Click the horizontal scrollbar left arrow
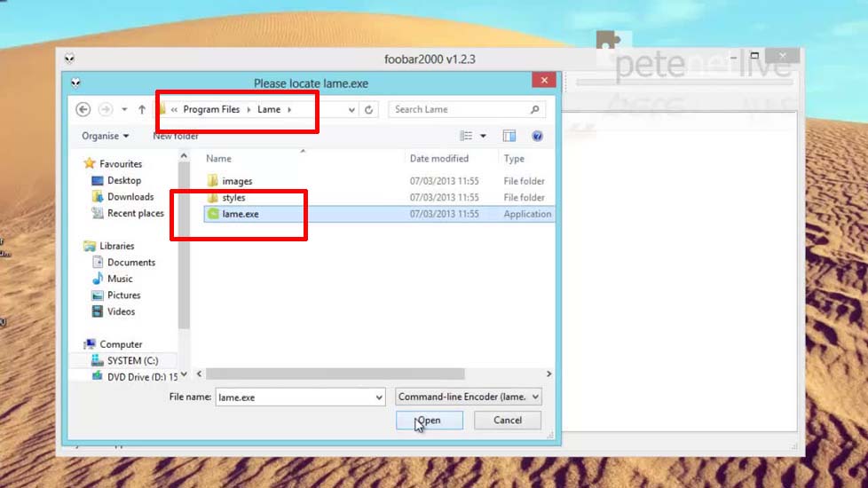 pyautogui.click(x=200, y=374)
